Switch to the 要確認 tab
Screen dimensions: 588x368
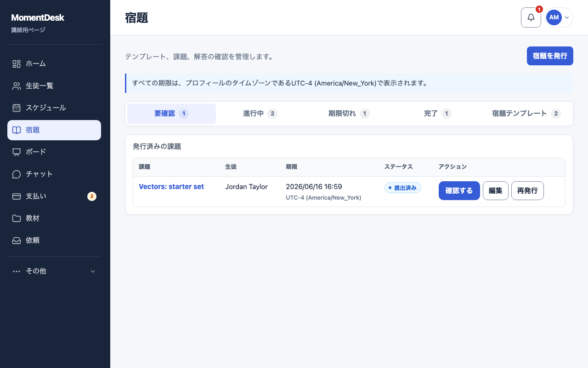(x=171, y=114)
